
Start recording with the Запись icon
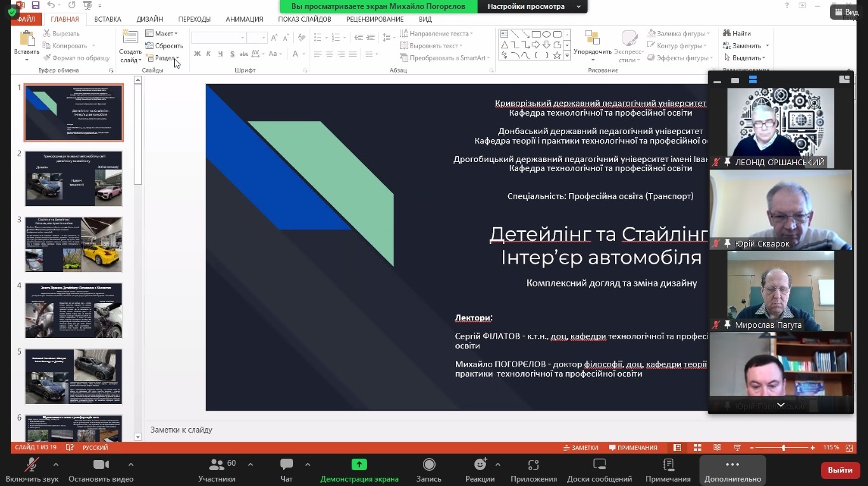click(429, 465)
